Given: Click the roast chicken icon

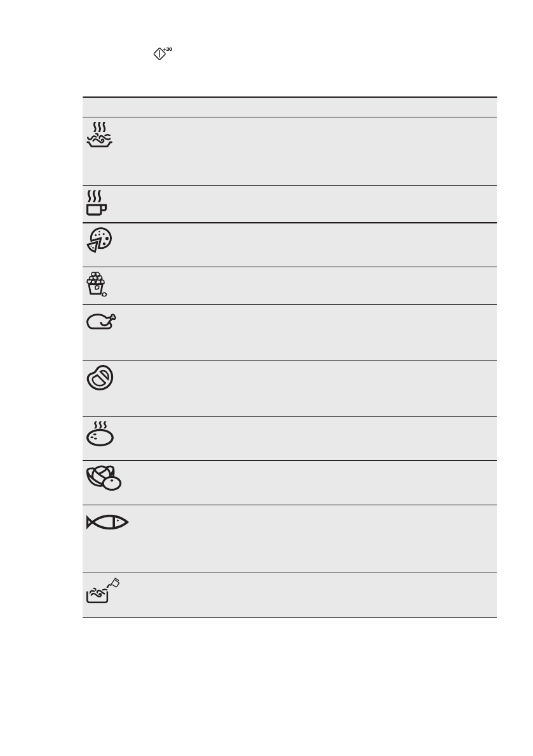Looking at the screenshot, I should [x=102, y=321].
